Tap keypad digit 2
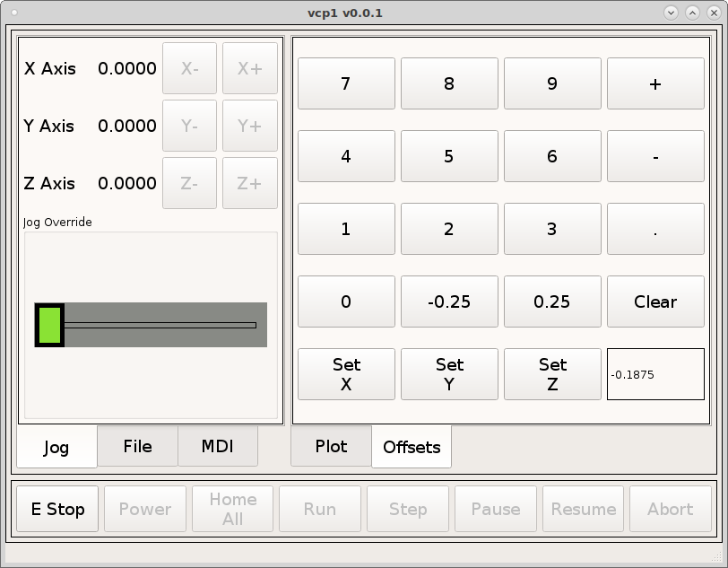Image resolution: width=728 pixels, height=568 pixels. 449,229
